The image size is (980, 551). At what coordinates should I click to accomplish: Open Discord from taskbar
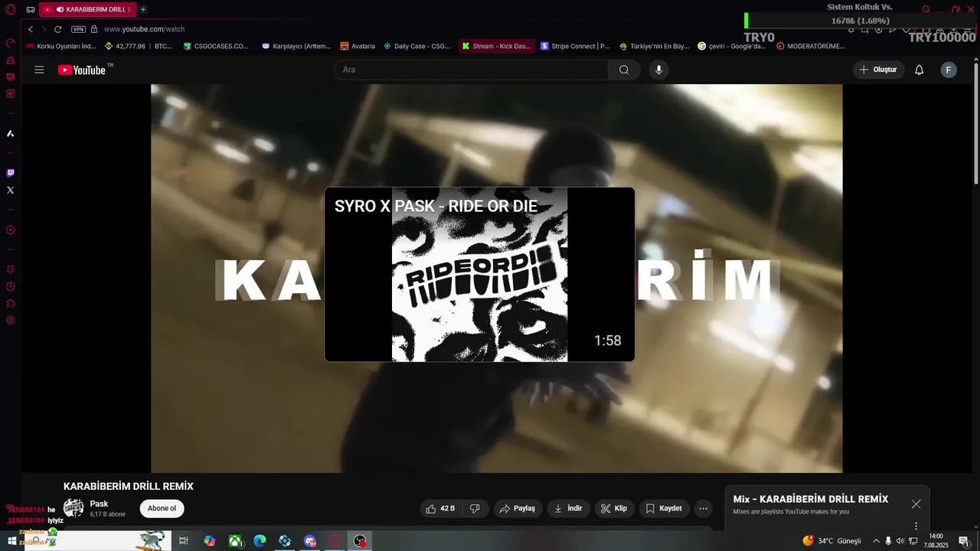[310, 541]
